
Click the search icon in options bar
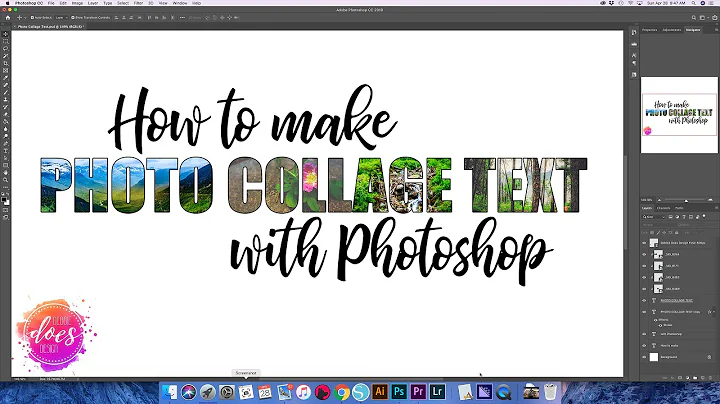[694, 17]
